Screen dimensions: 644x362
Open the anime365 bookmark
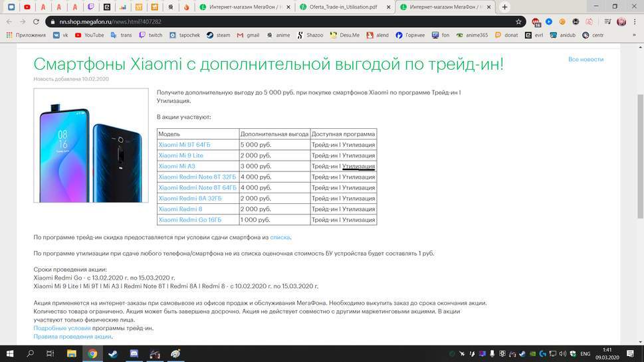click(x=472, y=35)
